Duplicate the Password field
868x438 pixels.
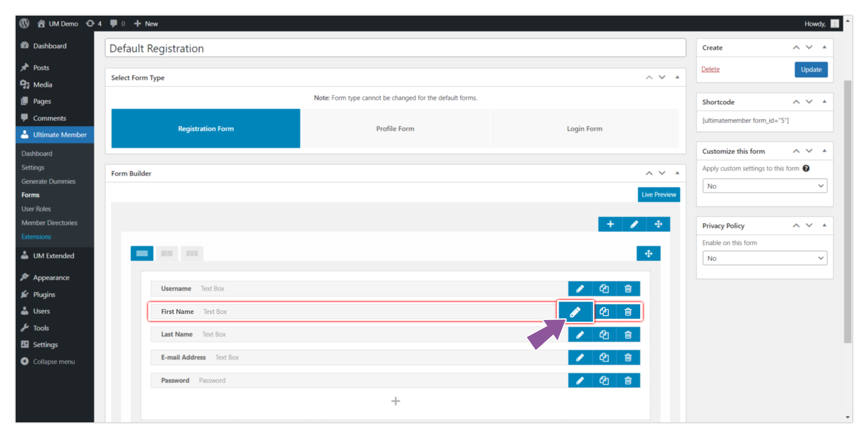[604, 381]
